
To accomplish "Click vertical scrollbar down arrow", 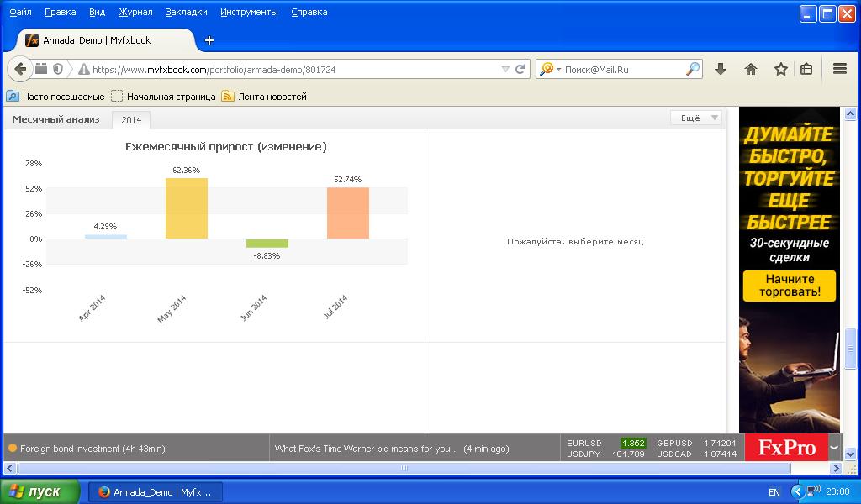I will click(850, 454).
